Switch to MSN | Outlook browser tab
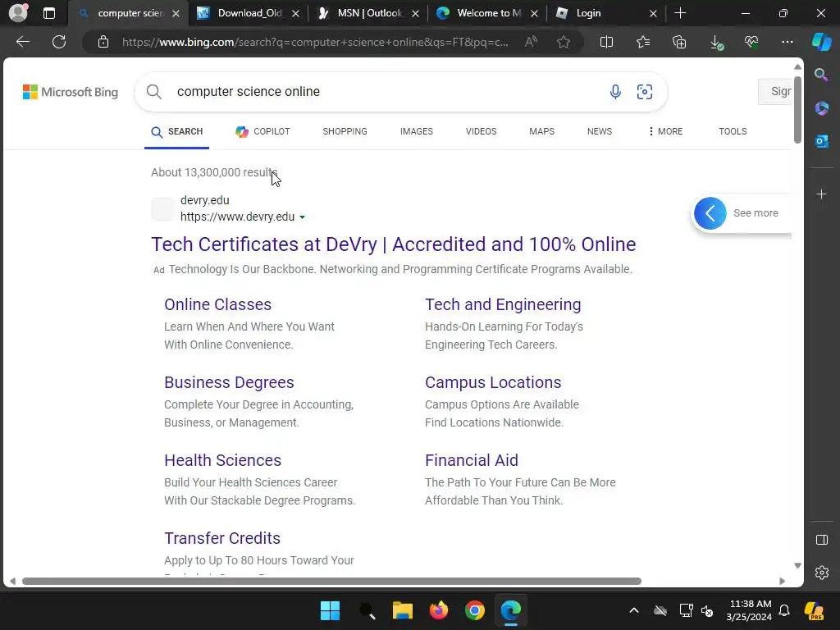 tap(368, 13)
